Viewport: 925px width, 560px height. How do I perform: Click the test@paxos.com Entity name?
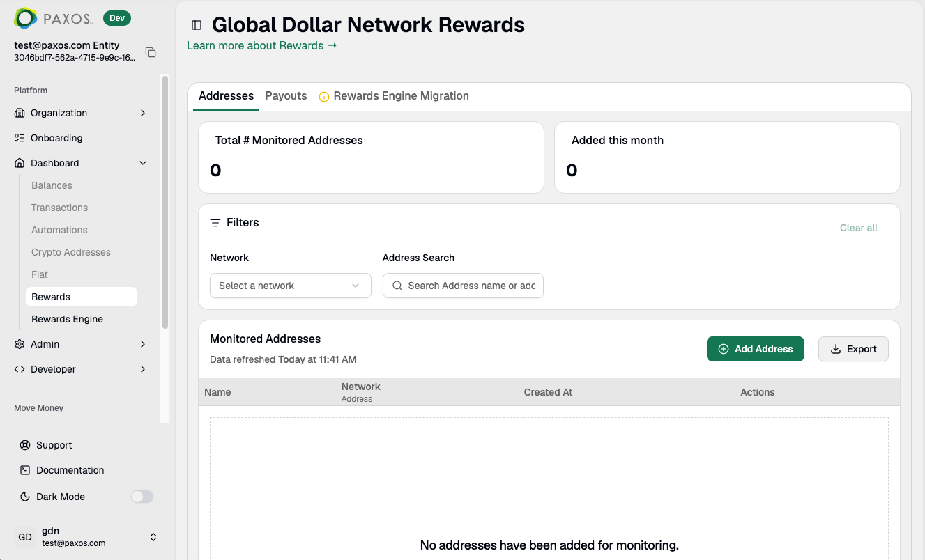click(x=67, y=45)
